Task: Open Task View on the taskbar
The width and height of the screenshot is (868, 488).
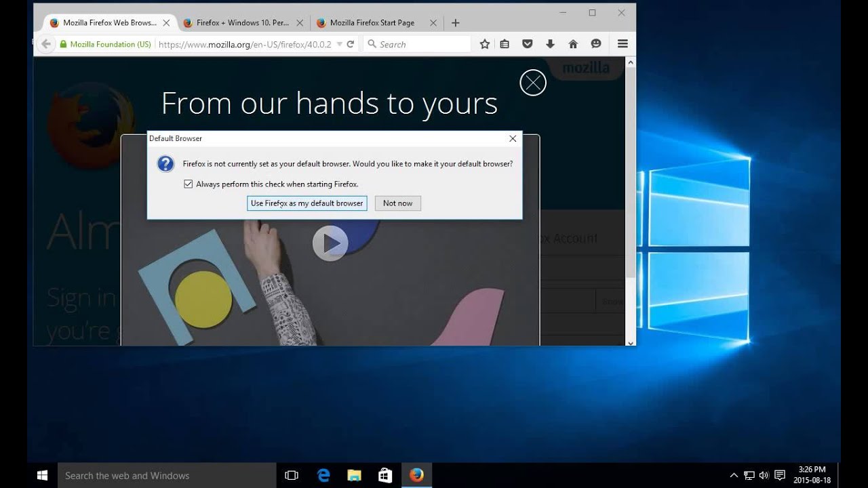Action: [292, 475]
